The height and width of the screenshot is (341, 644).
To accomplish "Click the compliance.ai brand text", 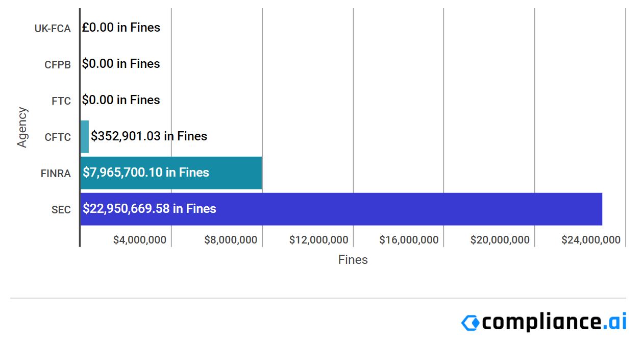I will tap(554, 322).
